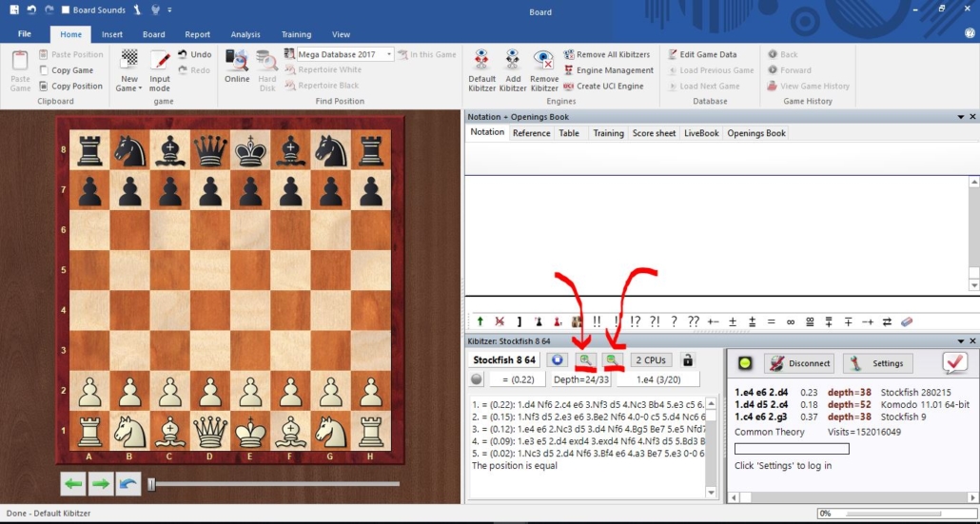The image size is (980, 524).
Task: Click Create UCI Engine
Action: click(x=603, y=87)
